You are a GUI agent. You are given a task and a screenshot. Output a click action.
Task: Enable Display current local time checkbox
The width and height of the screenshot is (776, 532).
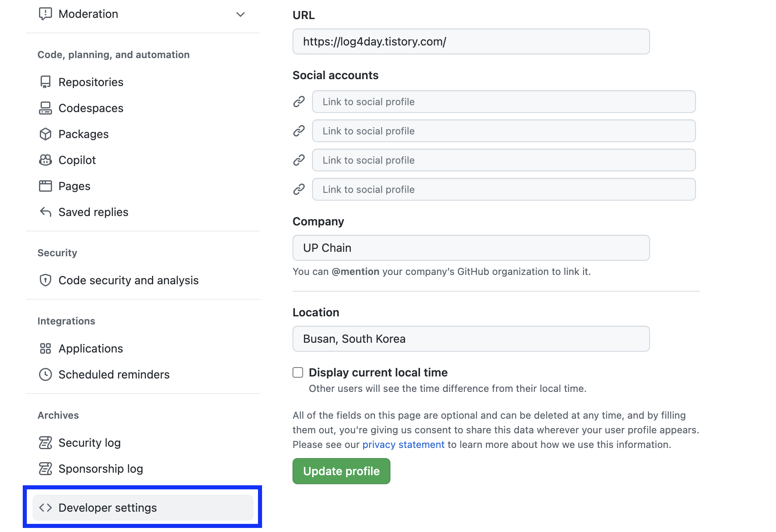pos(298,372)
